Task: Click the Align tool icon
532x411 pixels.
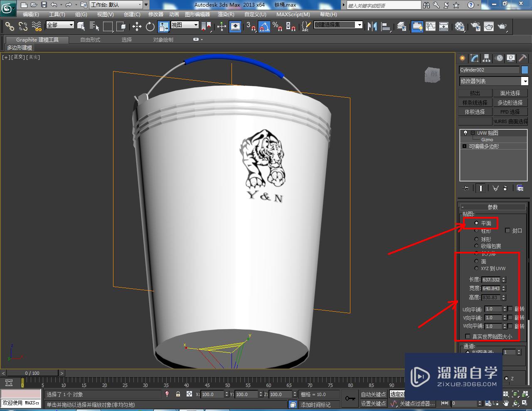Action: 386,26
